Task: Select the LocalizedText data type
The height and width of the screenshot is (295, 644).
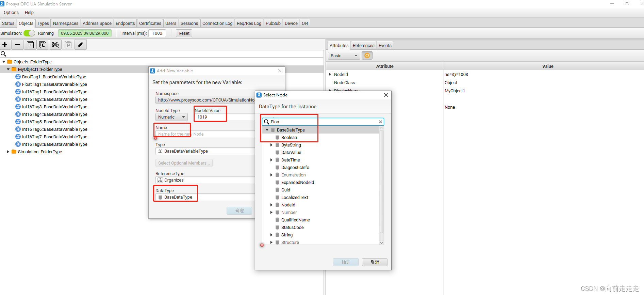Action: click(x=295, y=198)
